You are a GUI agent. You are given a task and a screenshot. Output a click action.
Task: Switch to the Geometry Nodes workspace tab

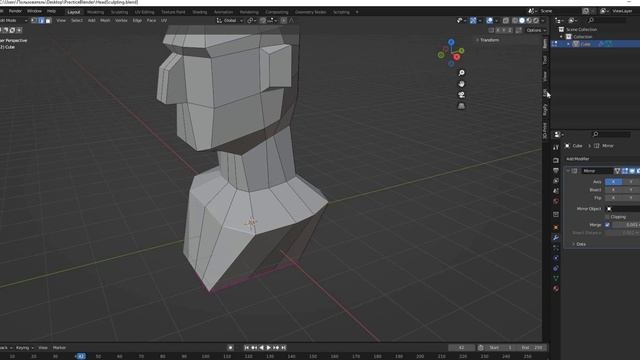[x=311, y=12]
